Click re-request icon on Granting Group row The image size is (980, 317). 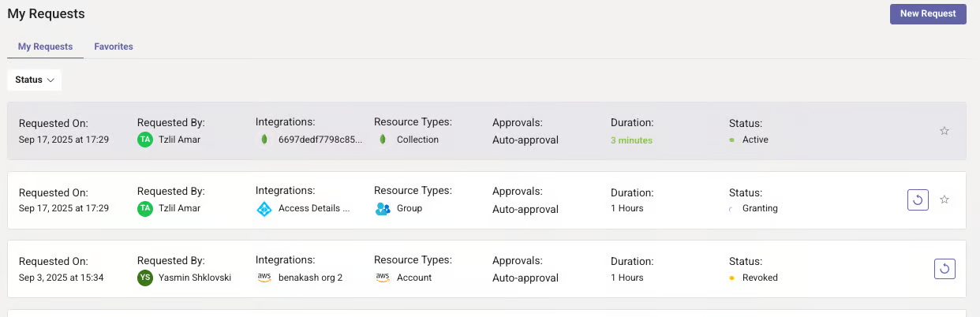point(918,200)
